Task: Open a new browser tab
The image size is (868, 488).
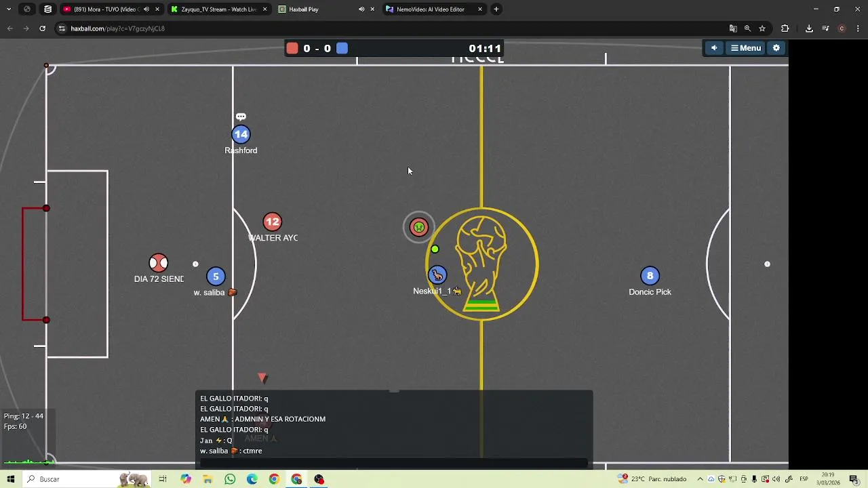Action: pos(496,9)
